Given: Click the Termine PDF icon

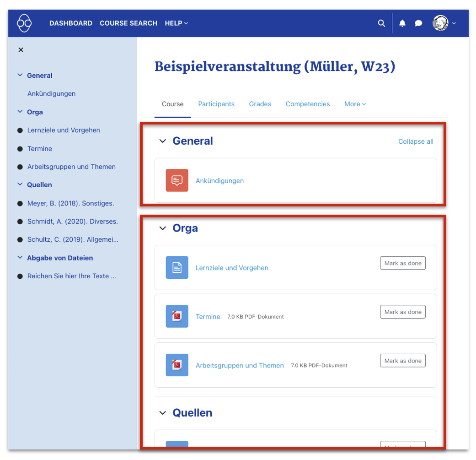Looking at the screenshot, I should click(177, 316).
